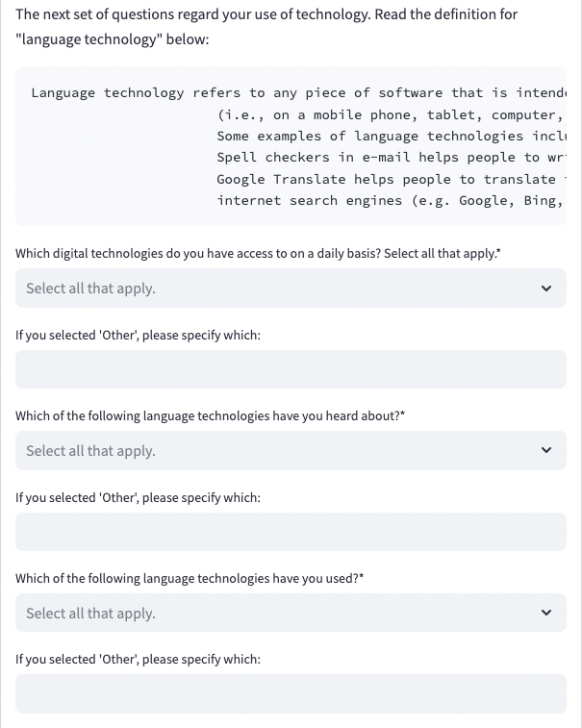Focus the 'Other' field below 'heard about' question
The width and height of the screenshot is (582, 728).
(291, 532)
